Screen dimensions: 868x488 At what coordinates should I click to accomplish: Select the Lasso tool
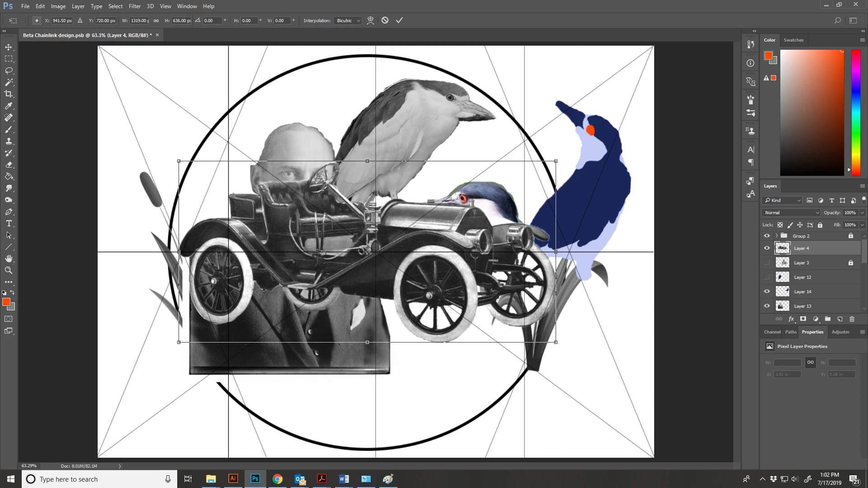[x=9, y=71]
